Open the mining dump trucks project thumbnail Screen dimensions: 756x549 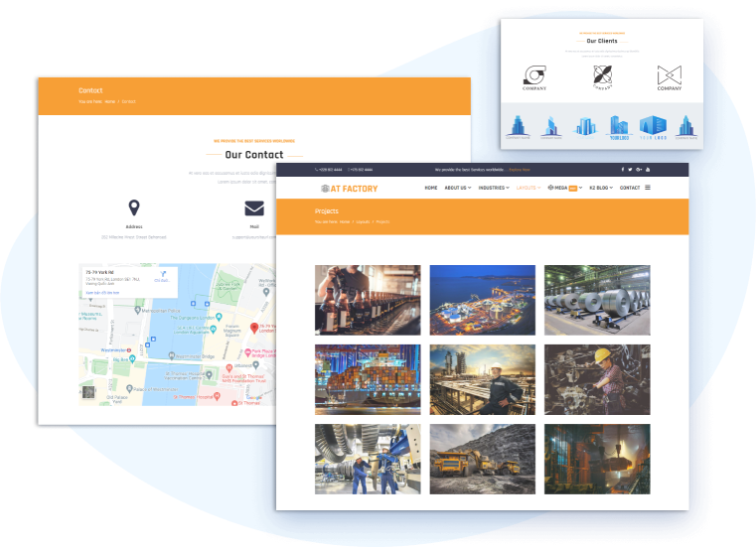pyautogui.click(x=482, y=459)
